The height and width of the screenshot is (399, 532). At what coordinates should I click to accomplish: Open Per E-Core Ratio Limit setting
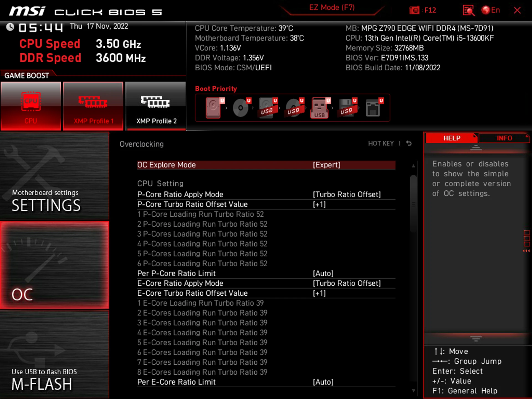click(266, 382)
